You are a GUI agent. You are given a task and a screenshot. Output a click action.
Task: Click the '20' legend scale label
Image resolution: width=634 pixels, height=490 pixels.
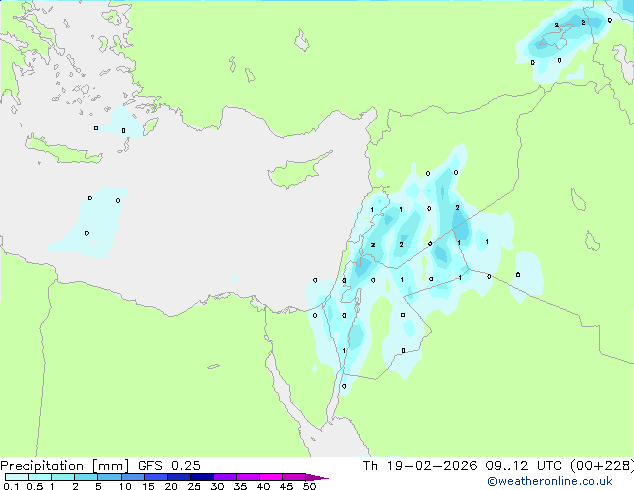[x=171, y=486]
